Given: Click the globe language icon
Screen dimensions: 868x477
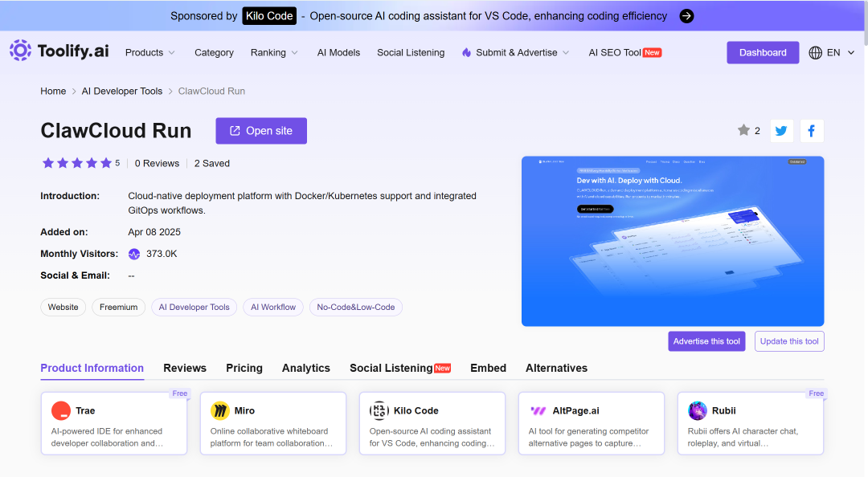Looking at the screenshot, I should (815, 52).
